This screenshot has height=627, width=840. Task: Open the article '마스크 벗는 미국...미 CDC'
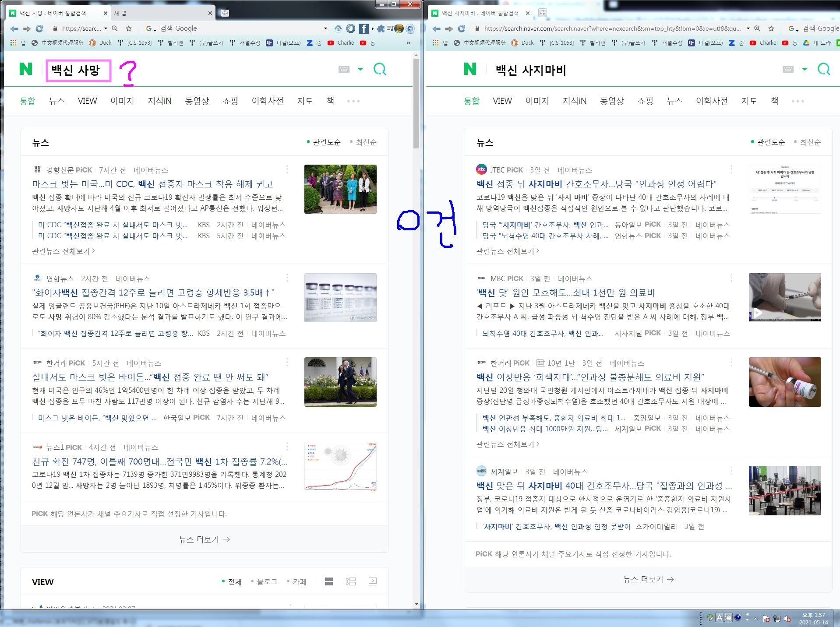pos(152,184)
